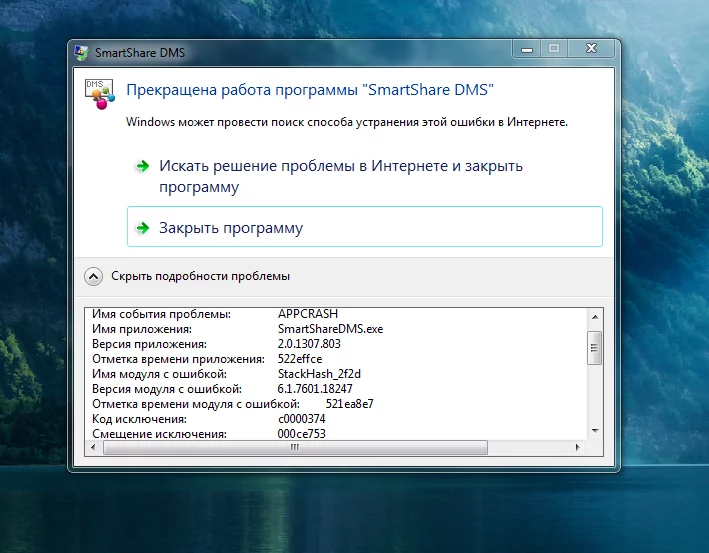Choose Искать решение проблемы в Интернете
This screenshot has height=553, width=709.
340,176
